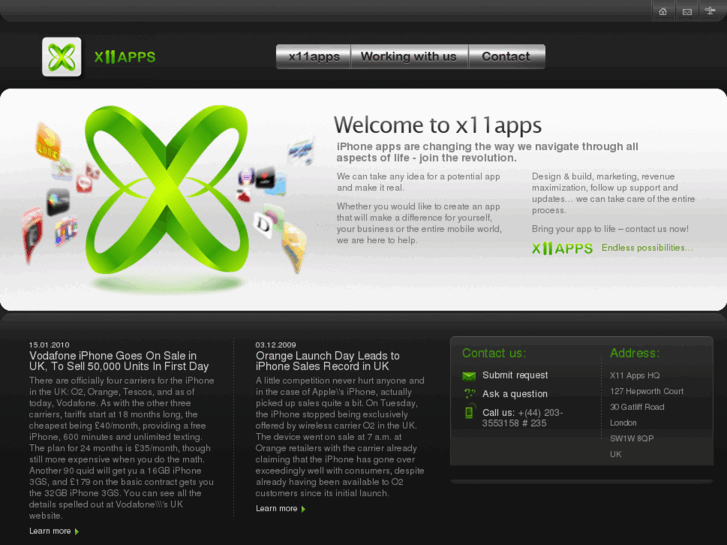Click the envelope mail icon in top bar
This screenshot has height=545, width=727.
(x=687, y=12)
